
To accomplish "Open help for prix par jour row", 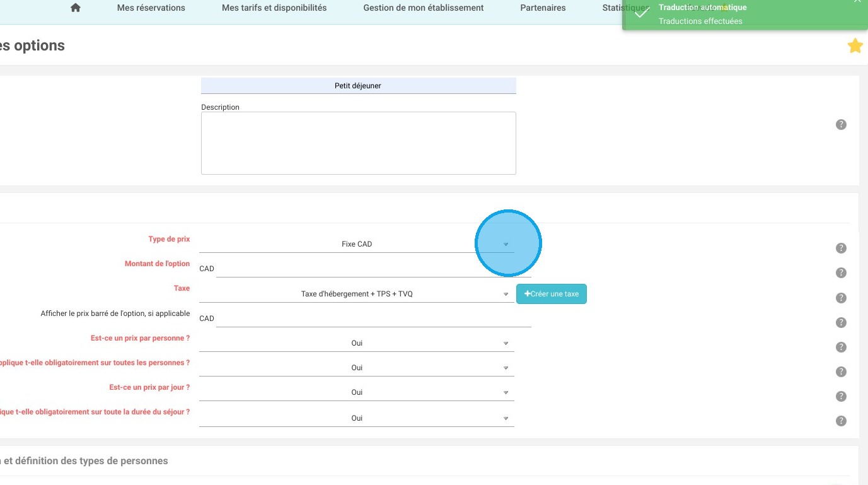I will 840,397.
